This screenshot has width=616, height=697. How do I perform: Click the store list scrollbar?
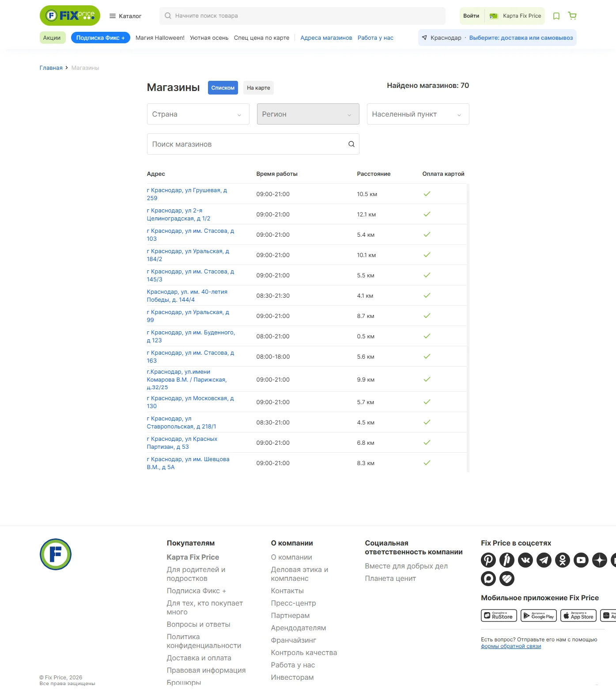(x=468, y=328)
